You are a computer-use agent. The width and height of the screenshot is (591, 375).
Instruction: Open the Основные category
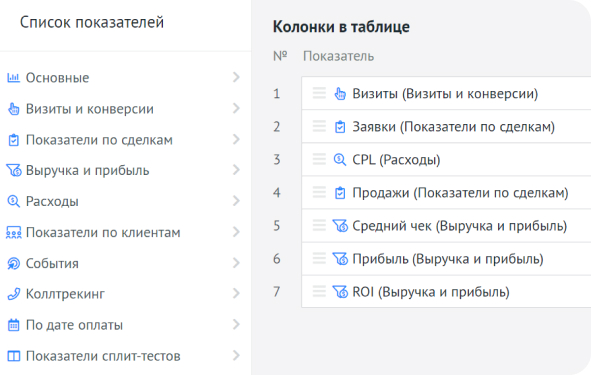tap(57, 78)
